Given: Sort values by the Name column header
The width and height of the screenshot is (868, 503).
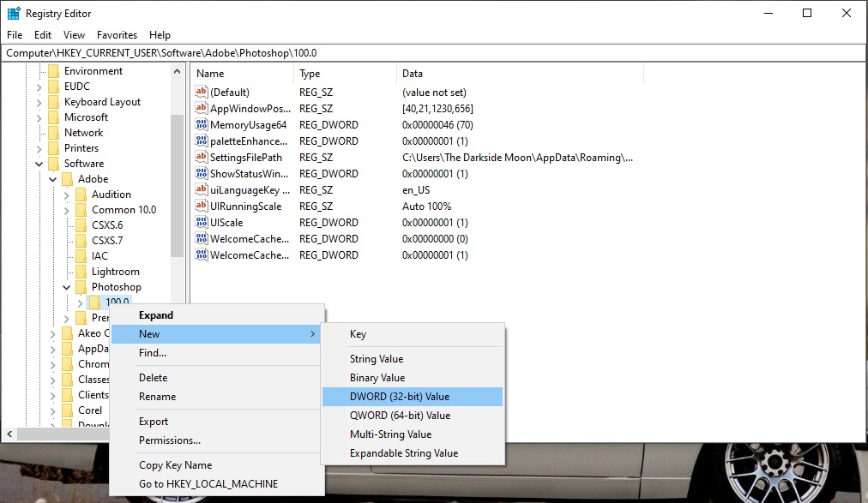Looking at the screenshot, I should 243,74.
